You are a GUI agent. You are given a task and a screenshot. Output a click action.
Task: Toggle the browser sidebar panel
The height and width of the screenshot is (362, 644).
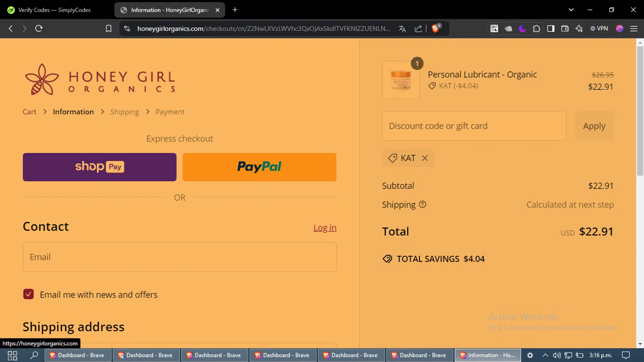(551, 28)
